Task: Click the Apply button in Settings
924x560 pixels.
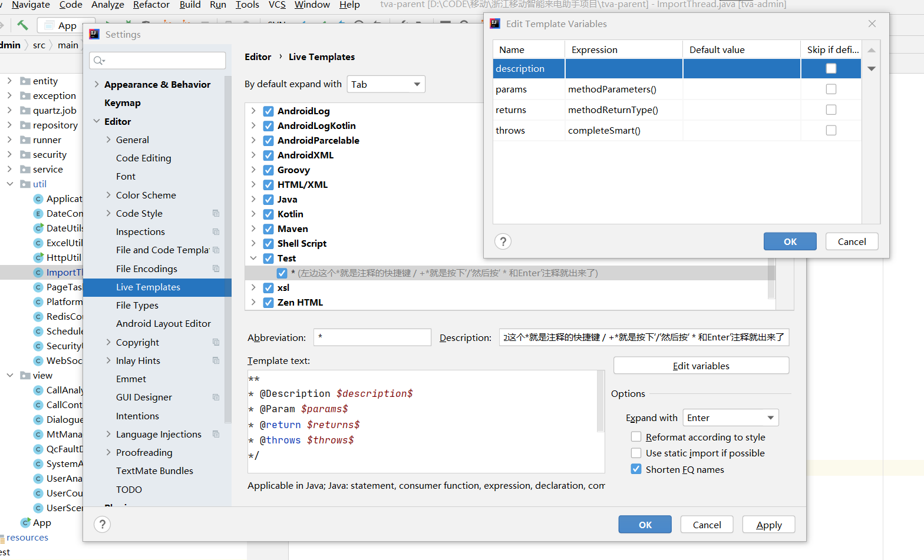Action: click(768, 525)
